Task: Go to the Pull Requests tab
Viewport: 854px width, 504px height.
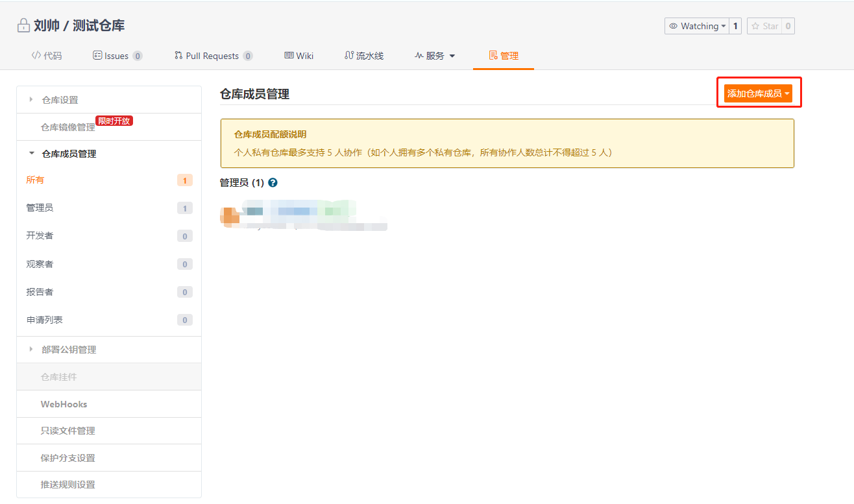Action: tap(213, 56)
